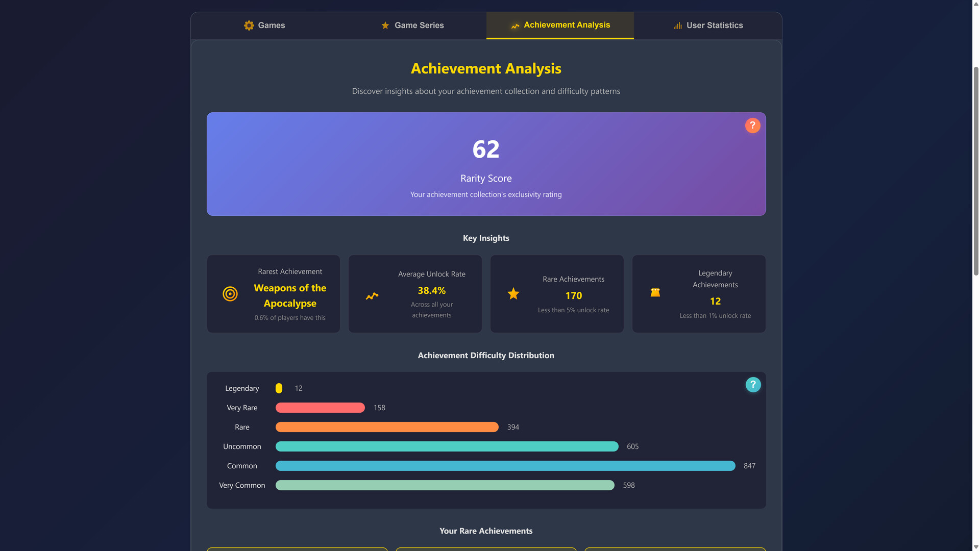The width and height of the screenshot is (980, 551).
Task: Click the bar chart icon on User Statistics
Action: coord(677,26)
